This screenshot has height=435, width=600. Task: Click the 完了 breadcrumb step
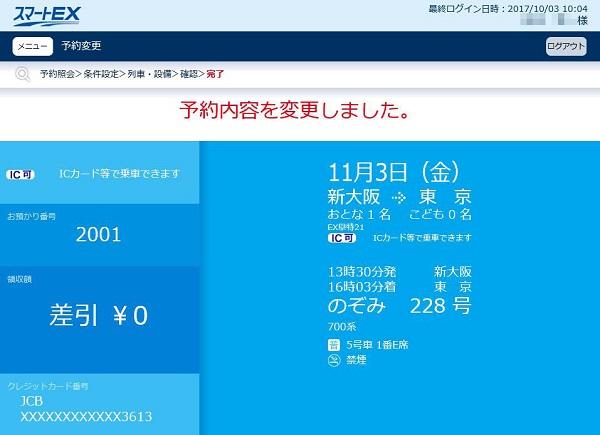215,74
